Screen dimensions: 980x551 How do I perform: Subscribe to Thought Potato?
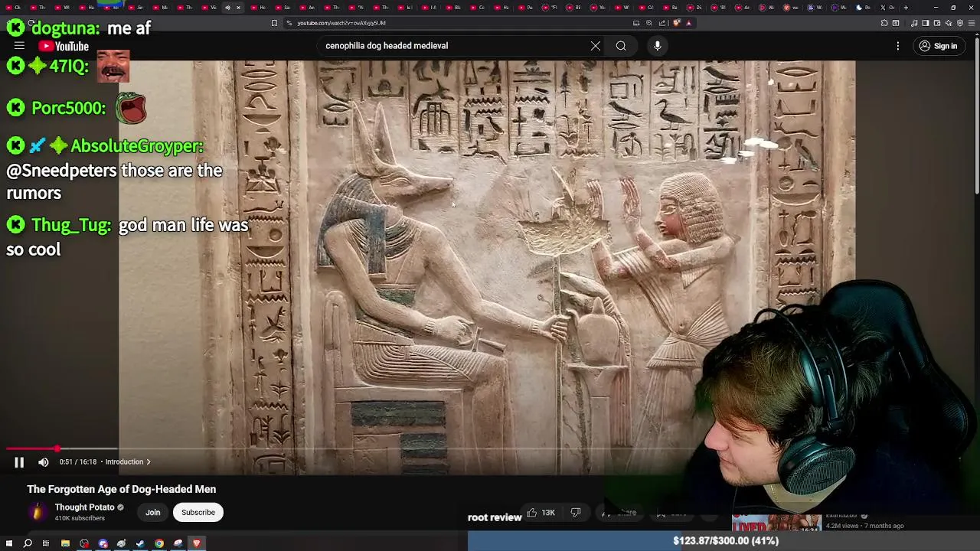pyautogui.click(x=198, y=512)
